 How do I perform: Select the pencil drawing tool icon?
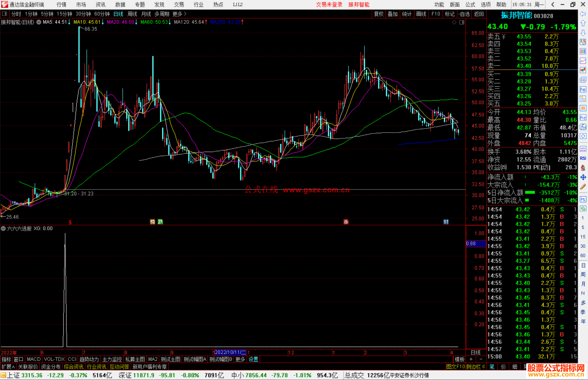pos(583,187)
